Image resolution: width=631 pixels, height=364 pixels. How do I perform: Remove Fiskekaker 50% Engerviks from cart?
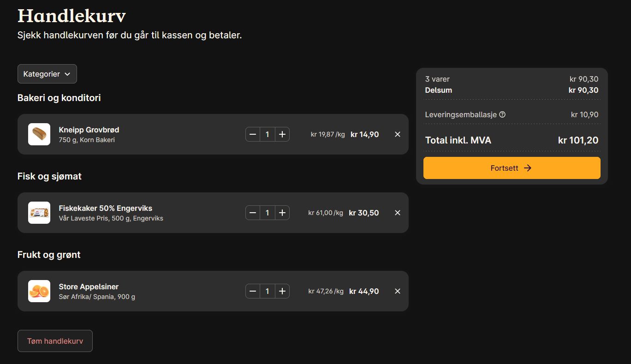pos(398,213)
